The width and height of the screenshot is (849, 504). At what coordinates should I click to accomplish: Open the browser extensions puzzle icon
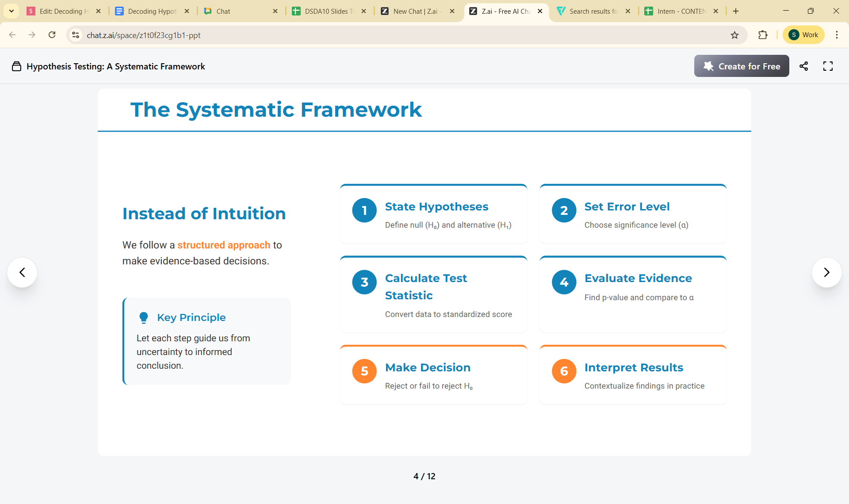763,35
